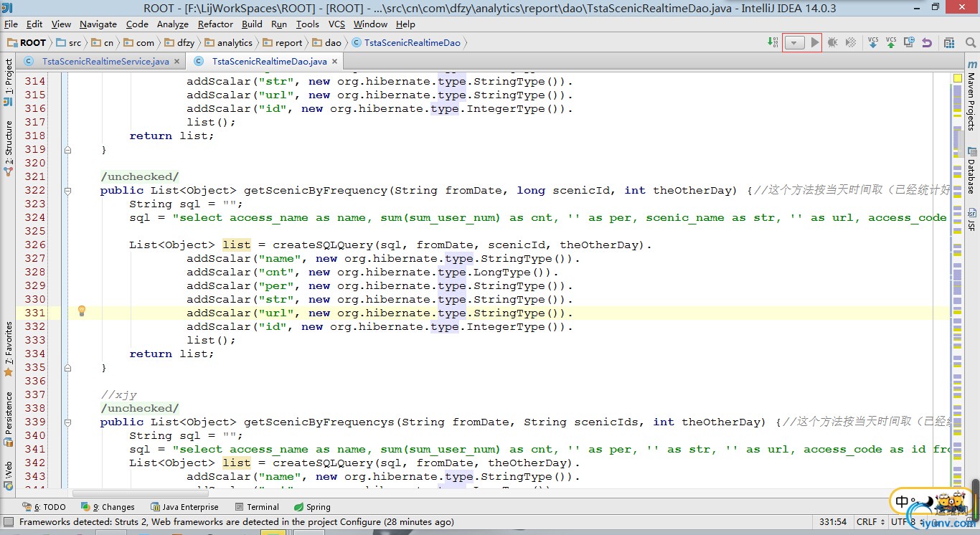The width and height of the screenshot is (980, 535).
Task: Click the Make Project build icon
Action: pyautogui.click(x=773, y=42)
